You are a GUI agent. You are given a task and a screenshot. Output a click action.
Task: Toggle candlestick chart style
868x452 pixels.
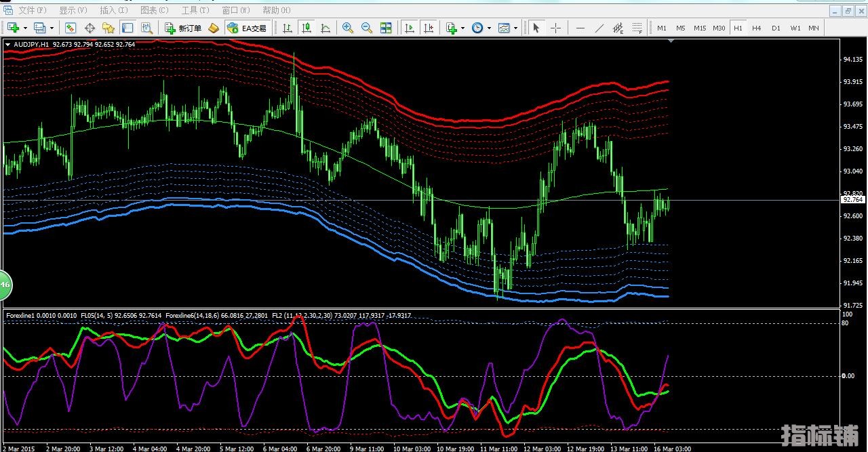[307, 28]
